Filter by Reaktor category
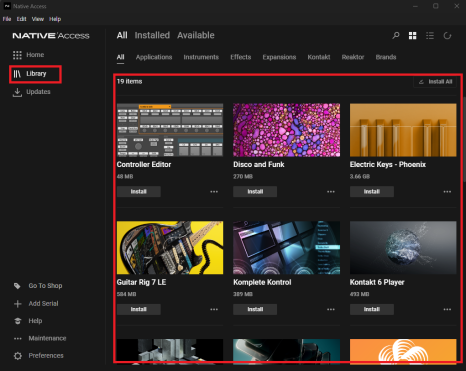466x371 pixels. tap(353, 57)
